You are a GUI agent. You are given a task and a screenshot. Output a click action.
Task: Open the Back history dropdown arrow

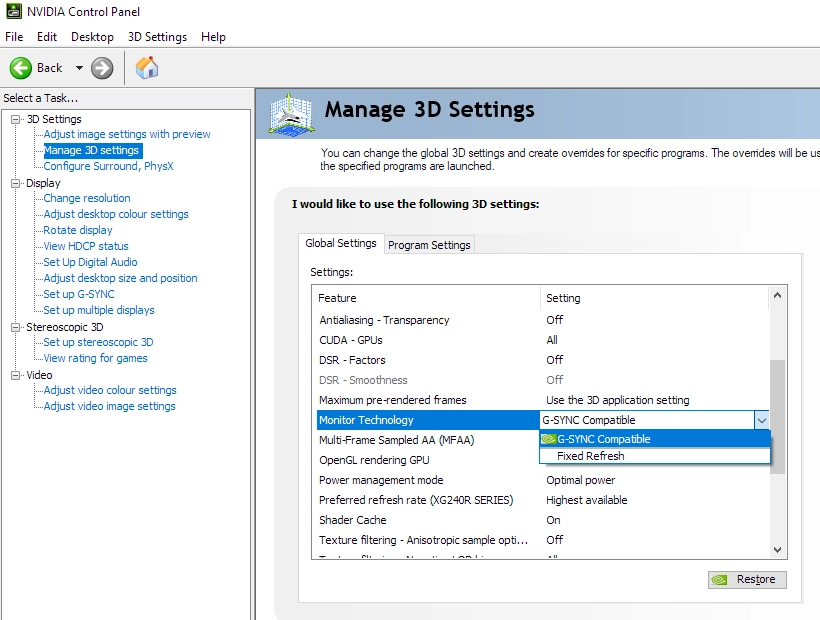coord(79,68)
